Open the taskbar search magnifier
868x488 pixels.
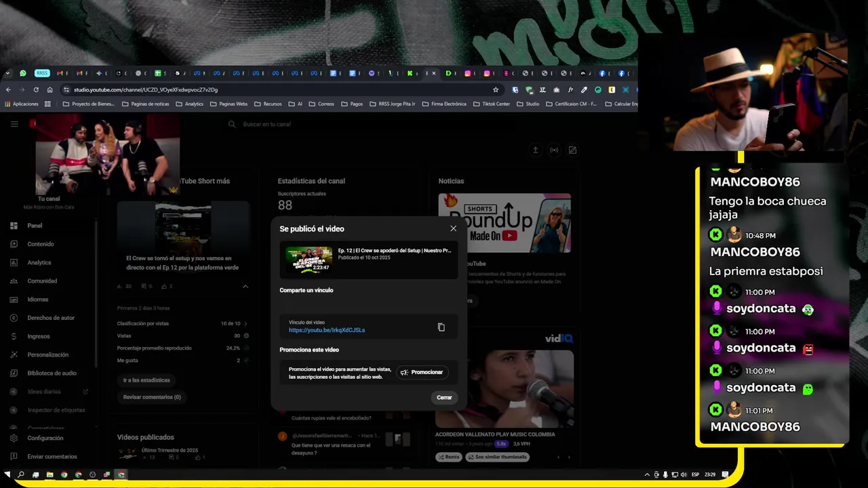click(21, 474)
